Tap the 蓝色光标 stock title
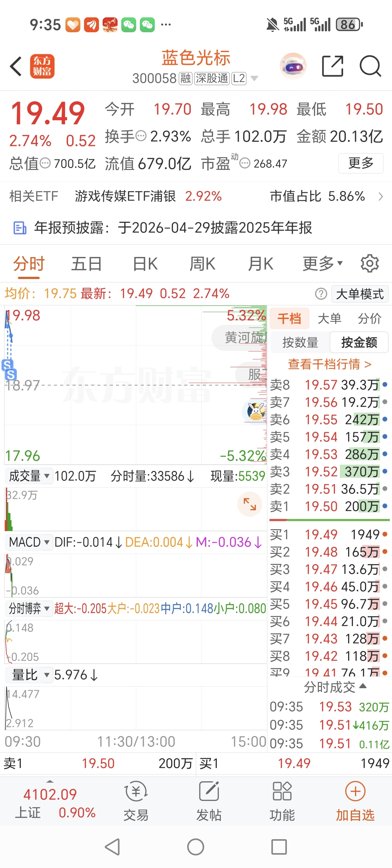This screenshot has height=868, width=392. point(196,58)
